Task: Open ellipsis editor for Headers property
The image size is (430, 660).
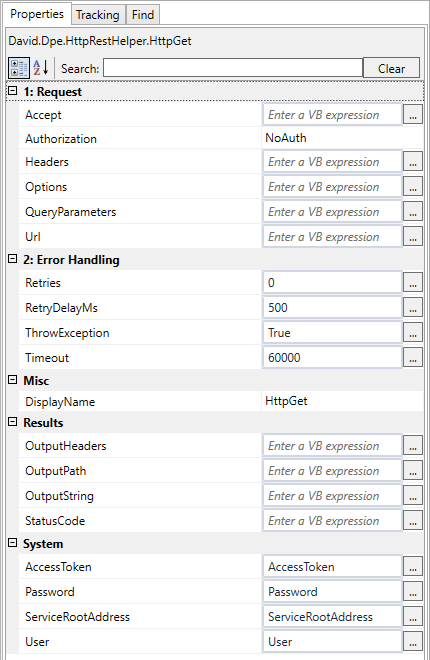Action: 413,162
